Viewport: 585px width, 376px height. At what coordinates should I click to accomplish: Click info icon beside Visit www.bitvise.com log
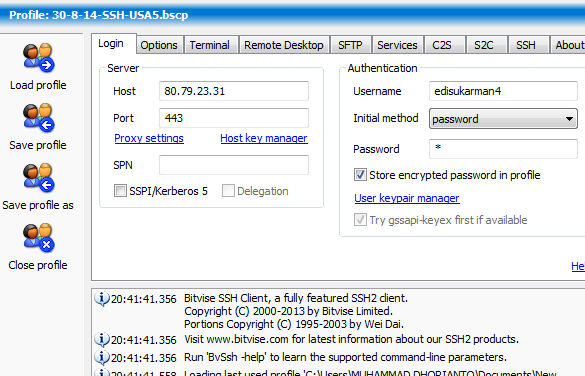[101, 339]
